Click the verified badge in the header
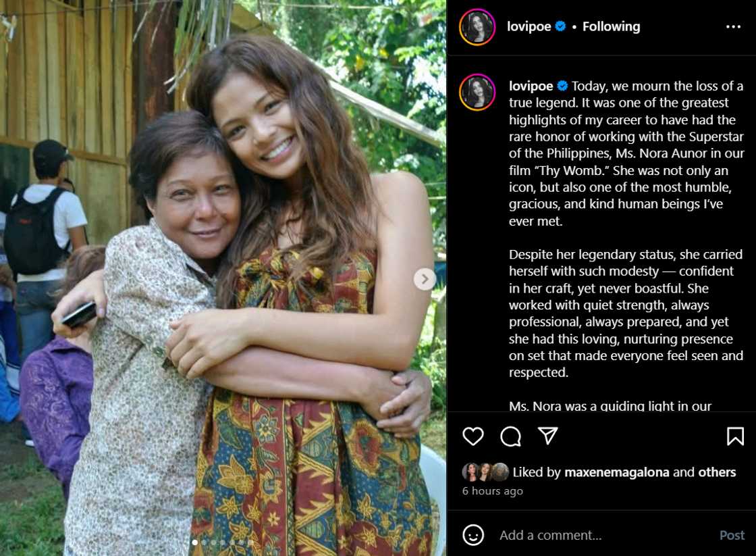This screenshot has width=756, height=556. pos(560,26)
